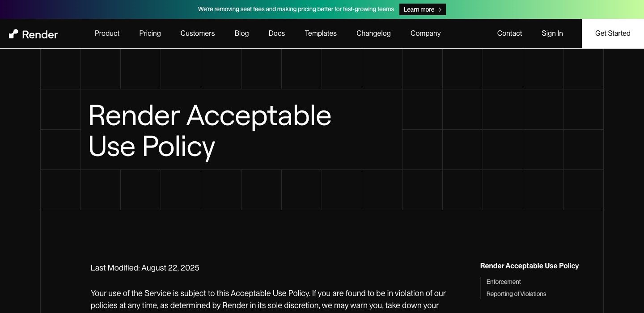Open the Learn more banner button
Screen dimensions: 644x313
point(423,9)
